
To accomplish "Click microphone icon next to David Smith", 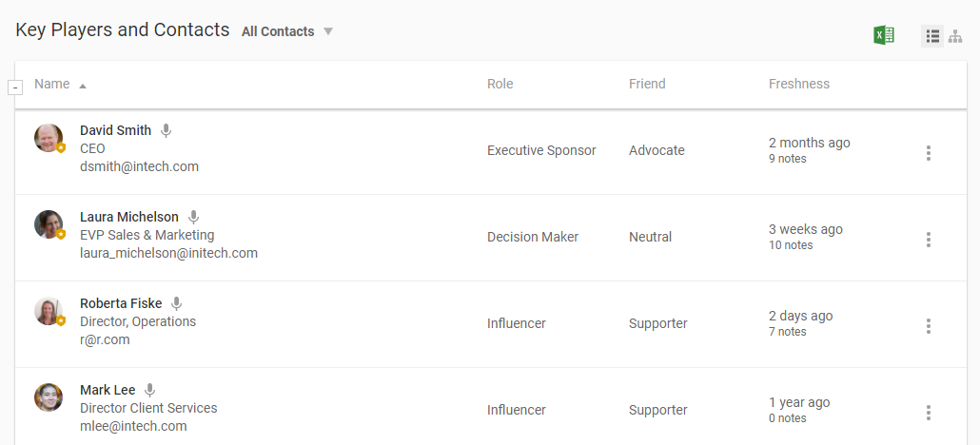I will pos(166,130).
